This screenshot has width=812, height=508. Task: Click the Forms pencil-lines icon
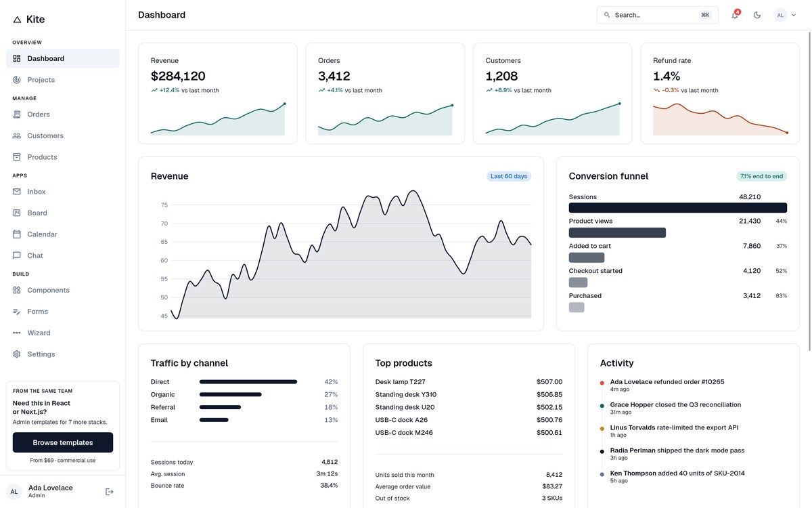pos(17,312)
